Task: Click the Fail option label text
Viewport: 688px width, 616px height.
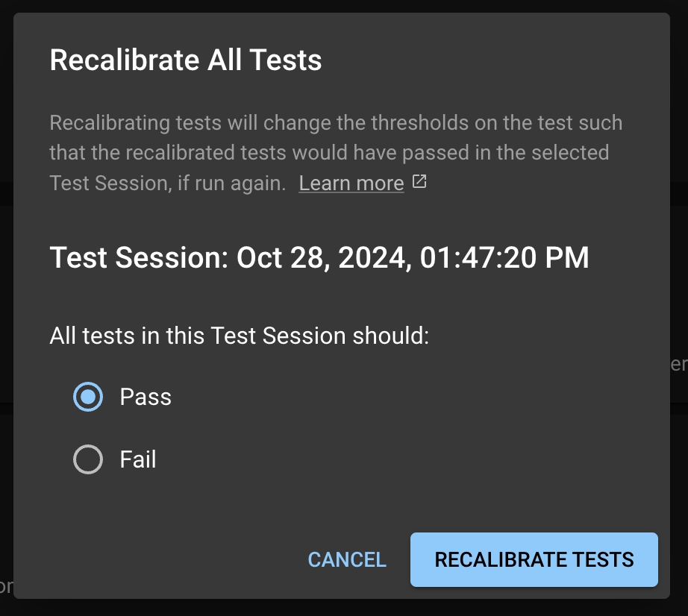Action: tap(138, 459)
